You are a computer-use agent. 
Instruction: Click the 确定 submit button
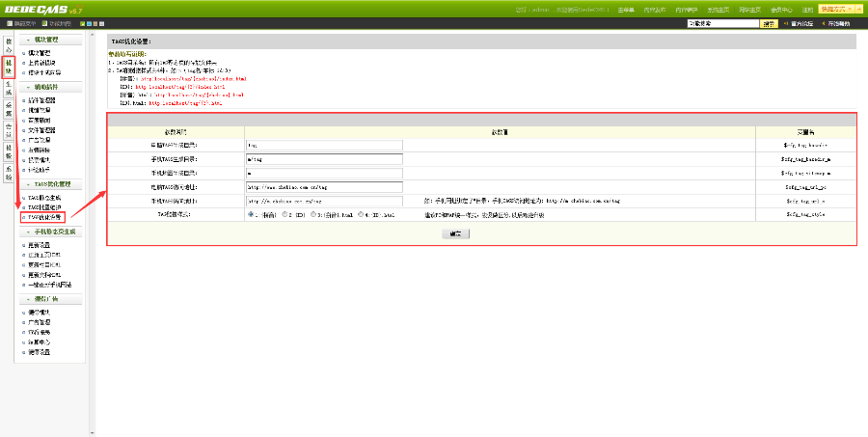455,233
